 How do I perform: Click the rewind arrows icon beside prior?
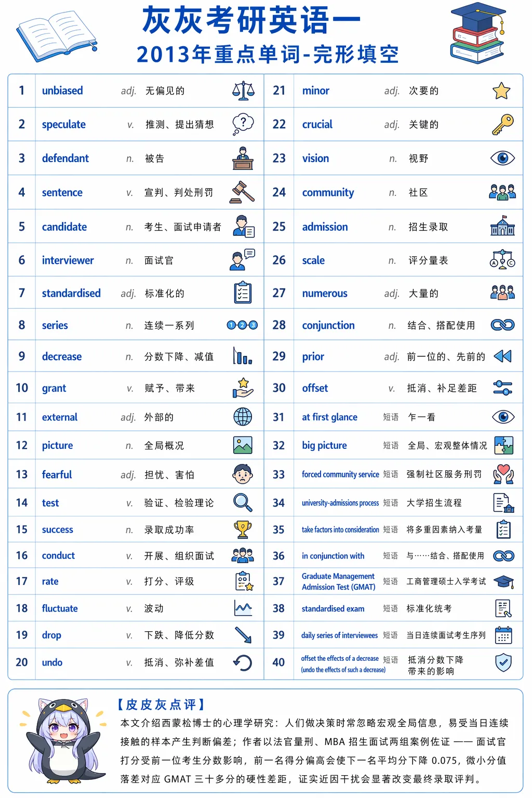coord(502,356)
